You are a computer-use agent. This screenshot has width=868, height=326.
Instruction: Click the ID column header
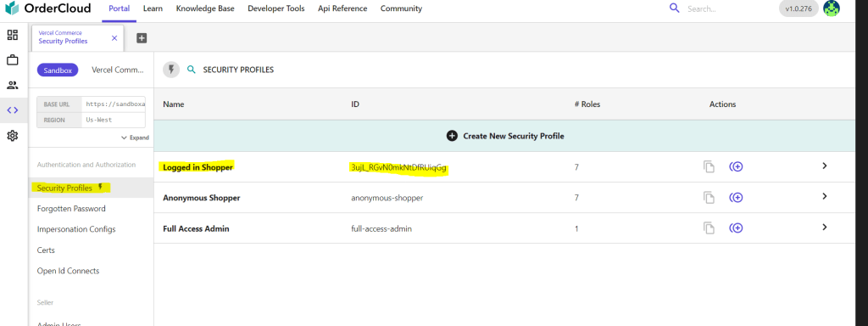pos(355,104)
